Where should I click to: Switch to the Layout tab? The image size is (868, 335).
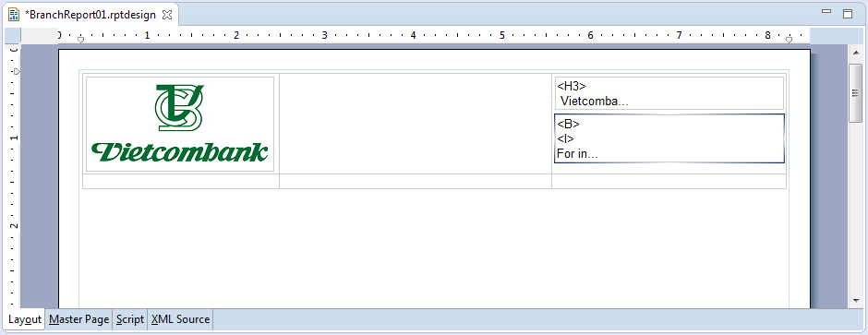pyautogui.click(x=25, y=319)
